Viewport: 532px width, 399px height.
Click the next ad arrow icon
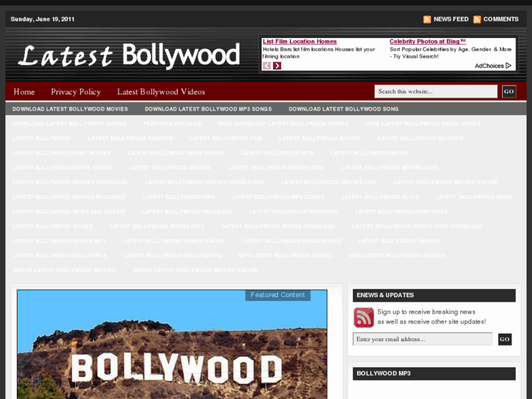(x=277, y=66)
